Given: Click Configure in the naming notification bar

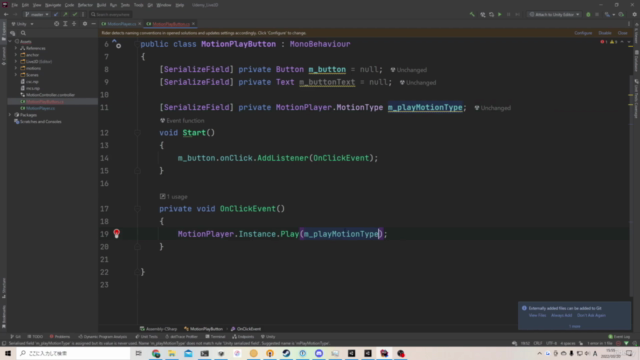Looking at the screenshot, I should tap(583, 33).
